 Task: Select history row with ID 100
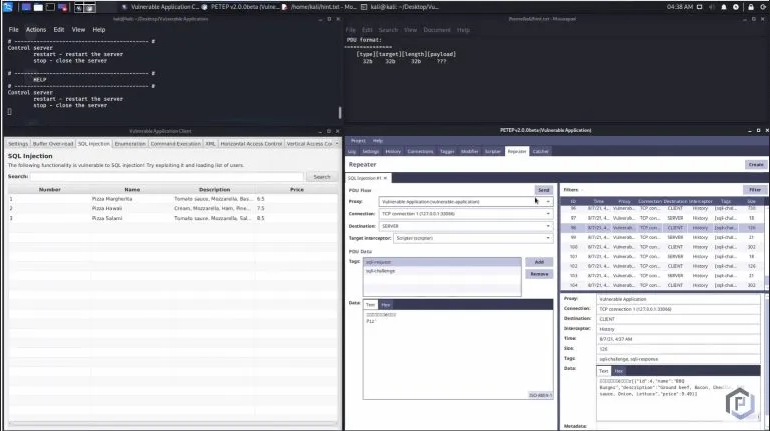click(662, 247)
